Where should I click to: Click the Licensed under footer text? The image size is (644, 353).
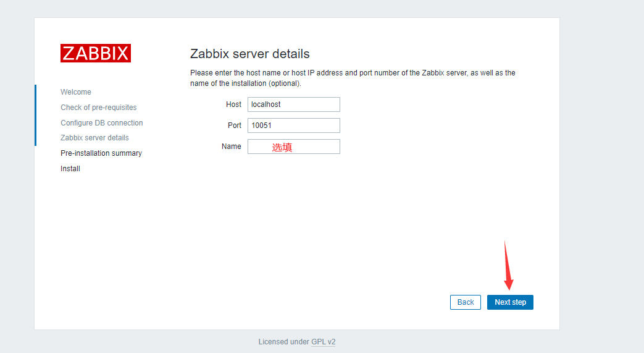coord(283,342)
